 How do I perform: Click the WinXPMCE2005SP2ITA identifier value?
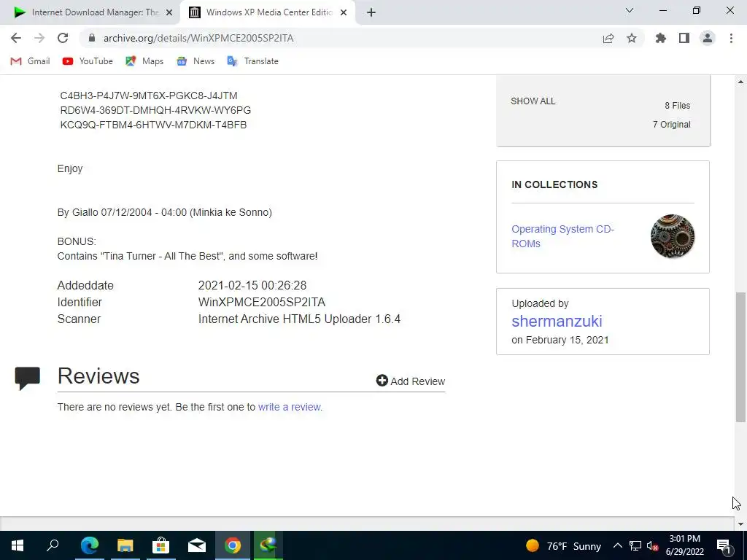pos(262,303)
